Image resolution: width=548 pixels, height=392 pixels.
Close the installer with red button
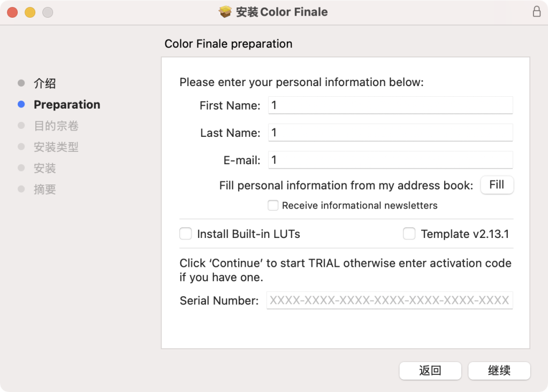tap(12, 12)
